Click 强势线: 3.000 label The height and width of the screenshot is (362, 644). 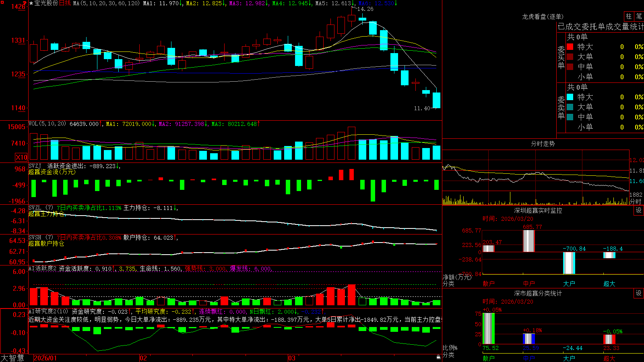(205, 268)
